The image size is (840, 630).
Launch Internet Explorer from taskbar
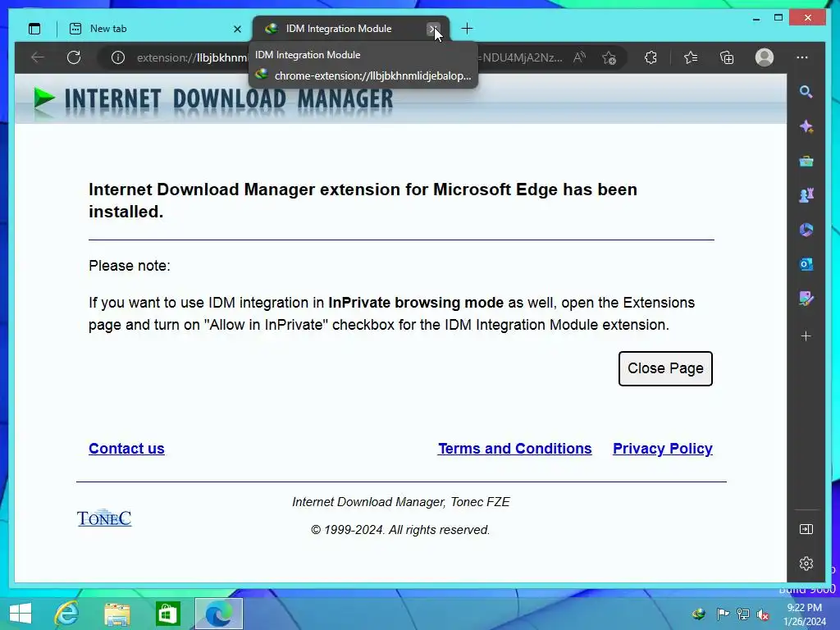coord(67,614)
